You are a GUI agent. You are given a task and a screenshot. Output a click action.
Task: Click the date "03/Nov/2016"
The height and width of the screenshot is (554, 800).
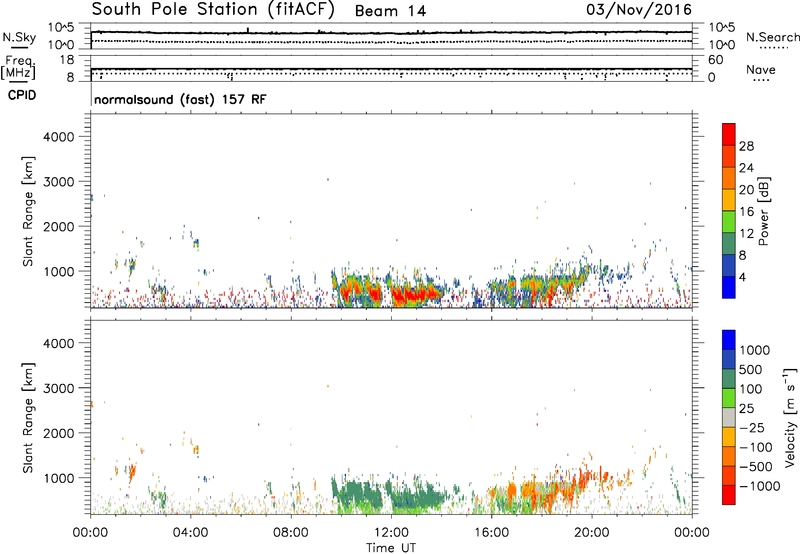point(639,10)
